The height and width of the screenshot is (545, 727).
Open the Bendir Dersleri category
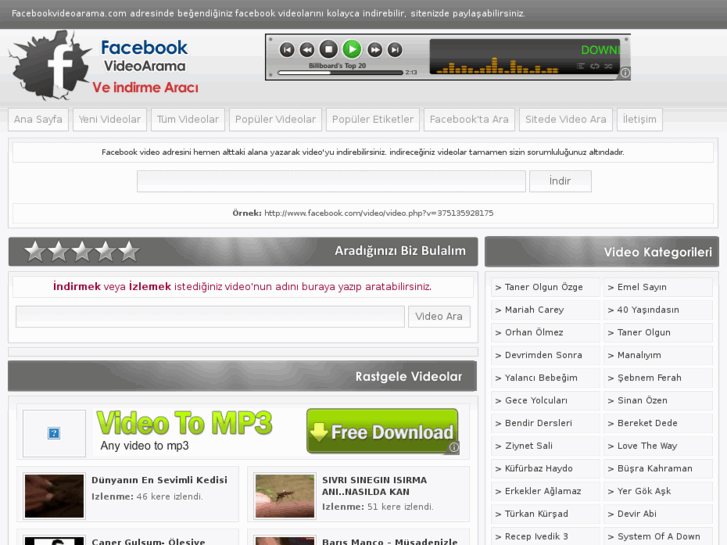pos(546,423)
